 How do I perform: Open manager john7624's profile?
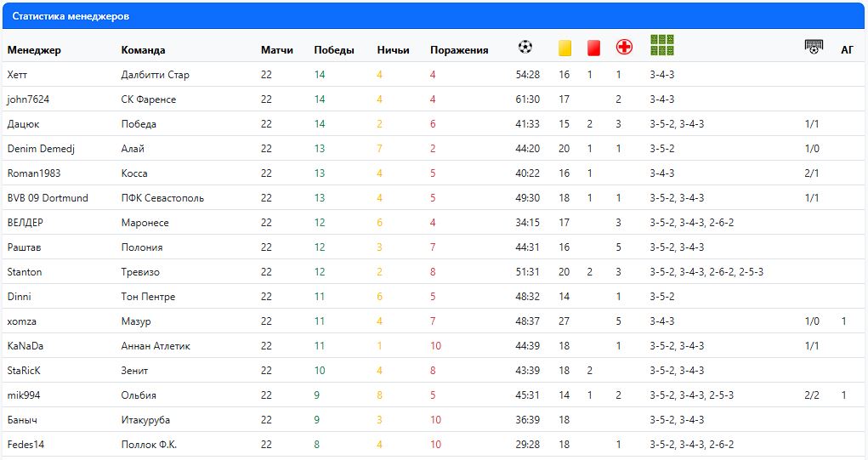(28, 99)
